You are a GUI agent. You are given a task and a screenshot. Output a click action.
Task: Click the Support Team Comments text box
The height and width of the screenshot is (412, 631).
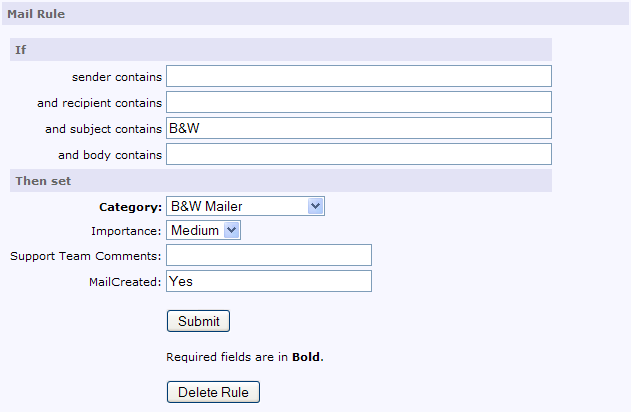click(x=269, y=255)
